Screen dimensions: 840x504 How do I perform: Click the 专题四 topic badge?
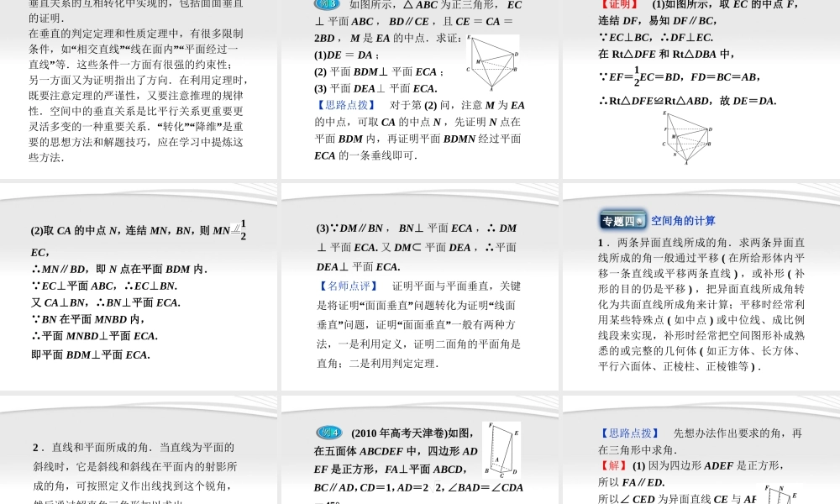(622, 220)
